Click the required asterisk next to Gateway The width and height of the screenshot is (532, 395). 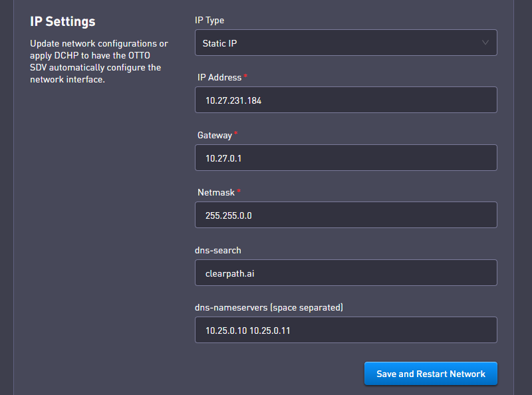[236, 134]
